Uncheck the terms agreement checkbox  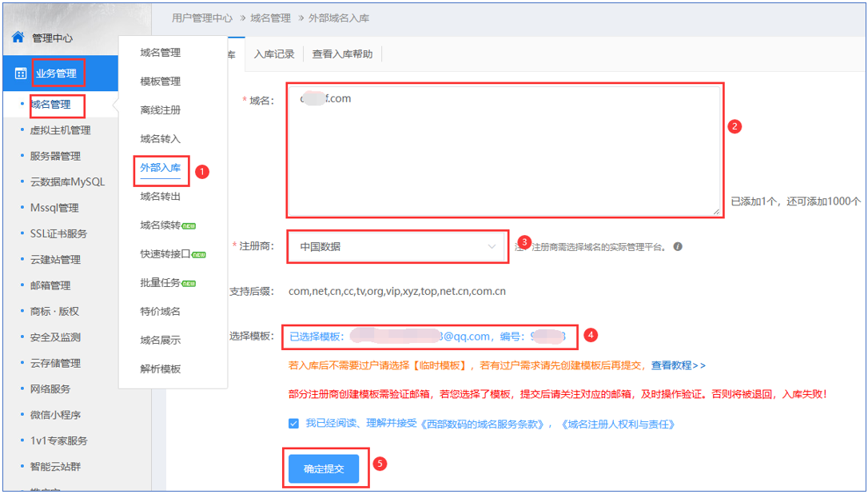[294, 424]
